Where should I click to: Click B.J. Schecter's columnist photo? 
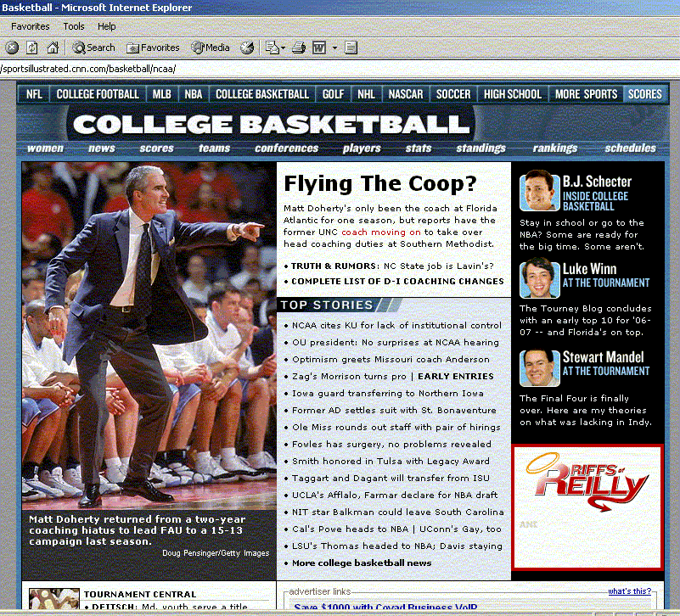point(539,190)
